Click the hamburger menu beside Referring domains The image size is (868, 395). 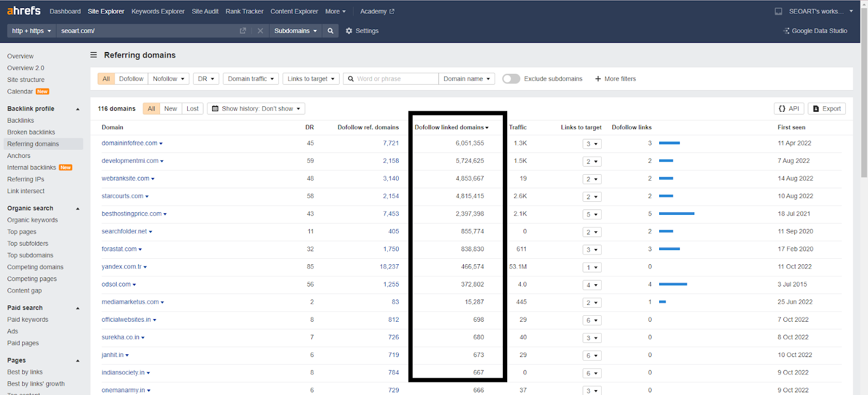pyautogui.click(x=93, y=55)
